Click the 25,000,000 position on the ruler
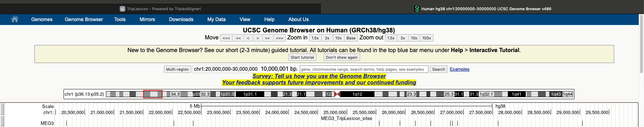644x127 pixels. coord(335,113)
